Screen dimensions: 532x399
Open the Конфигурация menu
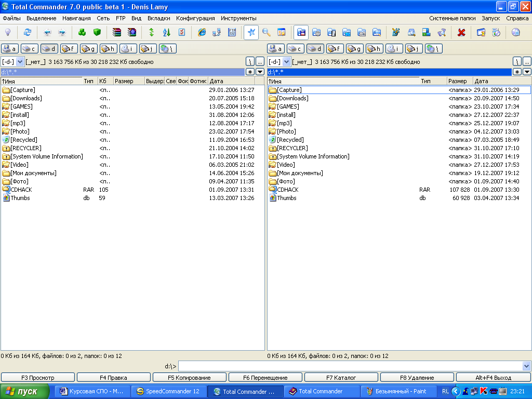(x=195, y=18)
